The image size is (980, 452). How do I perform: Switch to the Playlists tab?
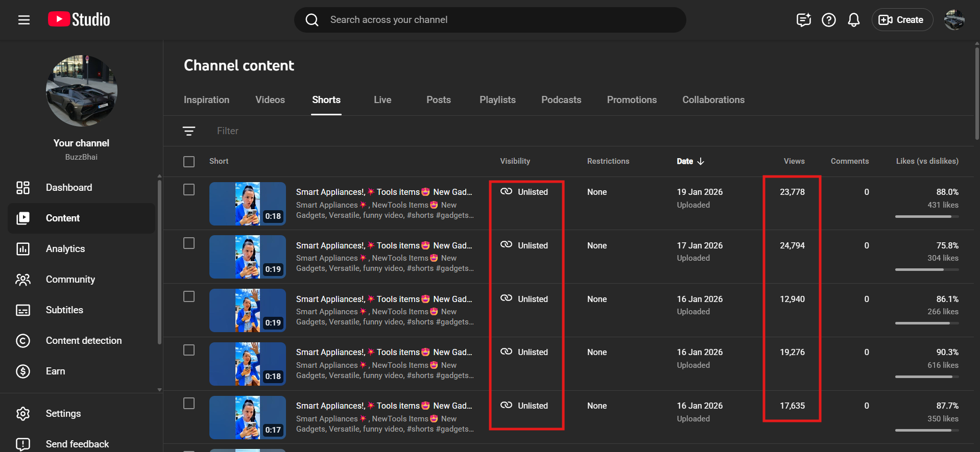[x=497, y=100]
